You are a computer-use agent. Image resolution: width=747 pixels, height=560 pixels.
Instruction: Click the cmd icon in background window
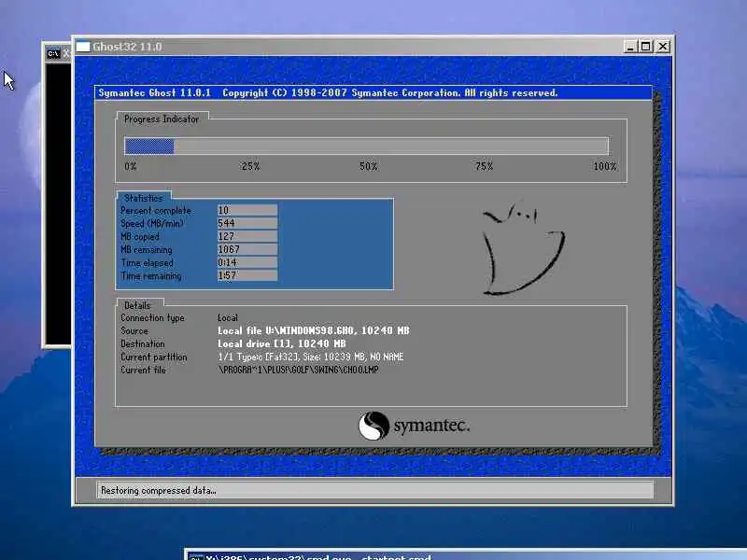point(53,53)
